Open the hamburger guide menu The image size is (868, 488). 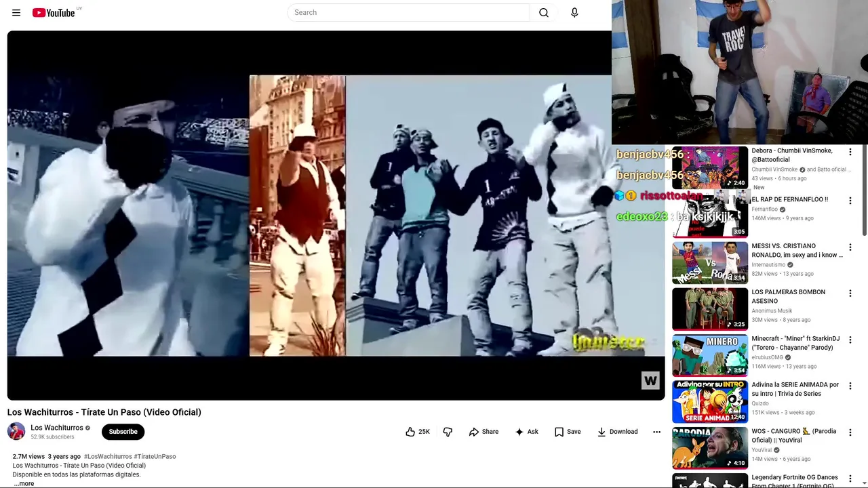[16, 13]
